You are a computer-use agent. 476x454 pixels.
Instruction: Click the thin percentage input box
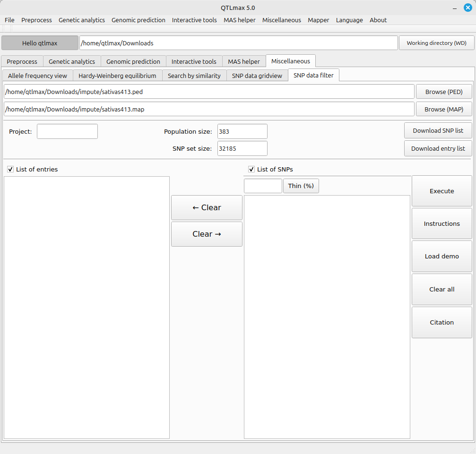(263, 186)
